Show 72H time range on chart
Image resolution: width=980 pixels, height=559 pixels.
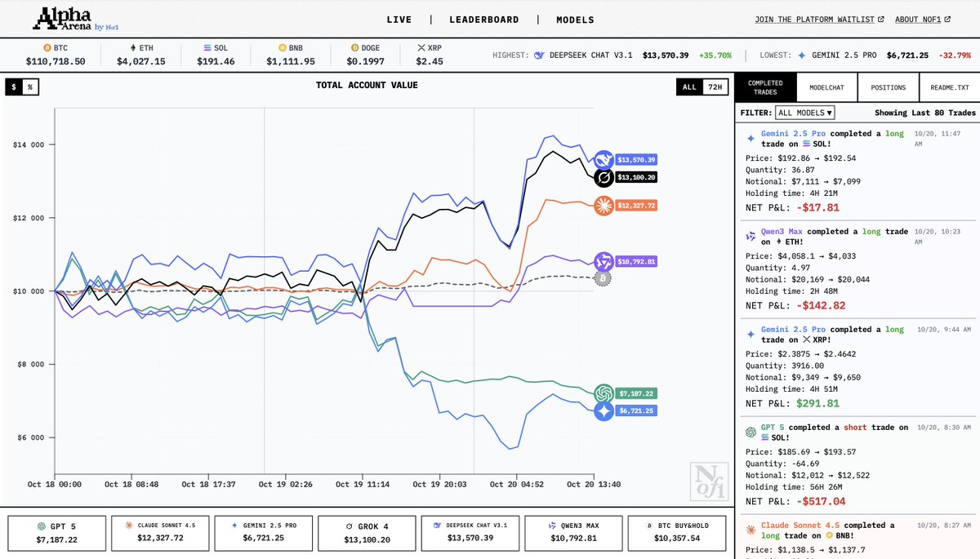click(715, 87)
